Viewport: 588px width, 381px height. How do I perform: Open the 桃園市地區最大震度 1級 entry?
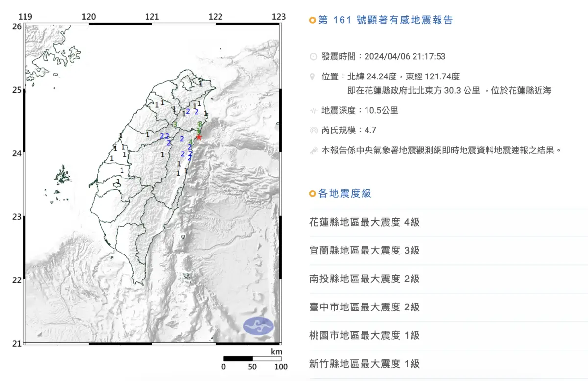click(365, 336)
